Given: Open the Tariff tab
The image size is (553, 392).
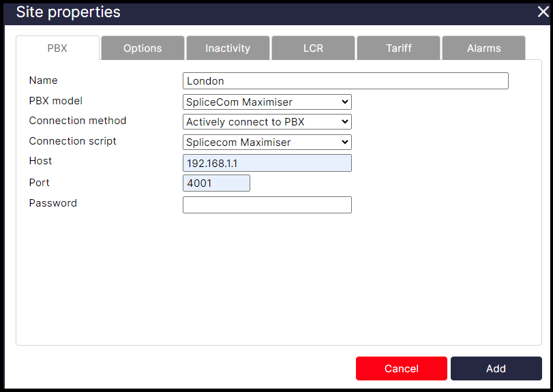Looking at the screenshot, I should pyautogui.click(x=398, y=48).
